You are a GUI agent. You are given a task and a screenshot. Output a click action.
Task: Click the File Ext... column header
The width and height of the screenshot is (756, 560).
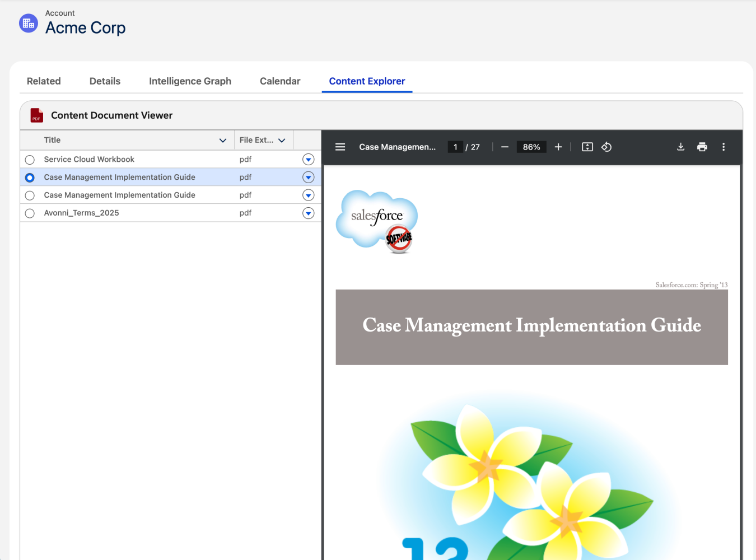pyautogui.click(x=264, y=140)
